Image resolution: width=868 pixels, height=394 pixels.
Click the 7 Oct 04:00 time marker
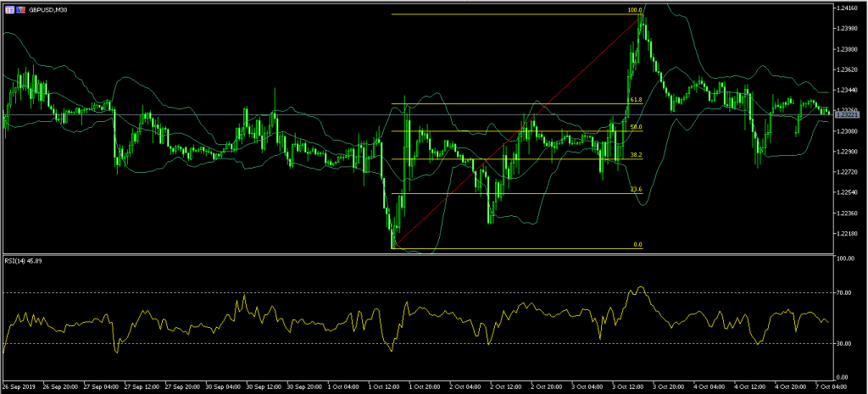coord(837,386)
